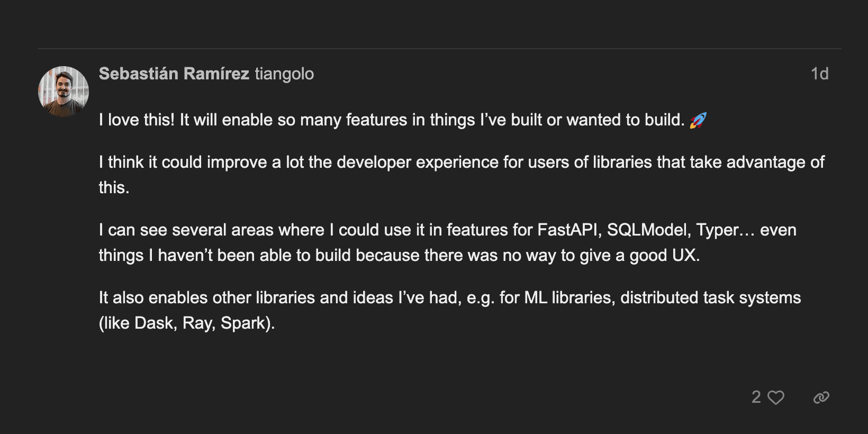View who liked via the count 2

click(x=756, y=397)
